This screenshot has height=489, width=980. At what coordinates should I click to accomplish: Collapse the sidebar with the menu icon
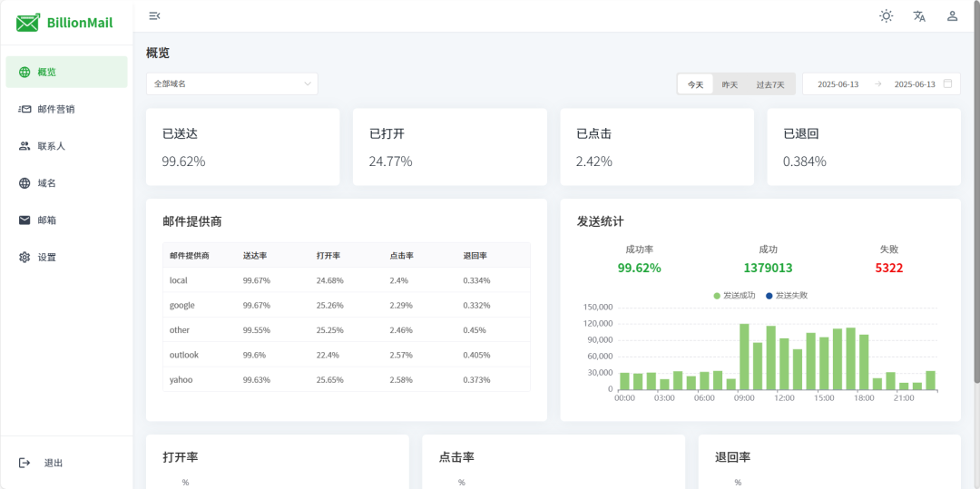tap(154, 15)
